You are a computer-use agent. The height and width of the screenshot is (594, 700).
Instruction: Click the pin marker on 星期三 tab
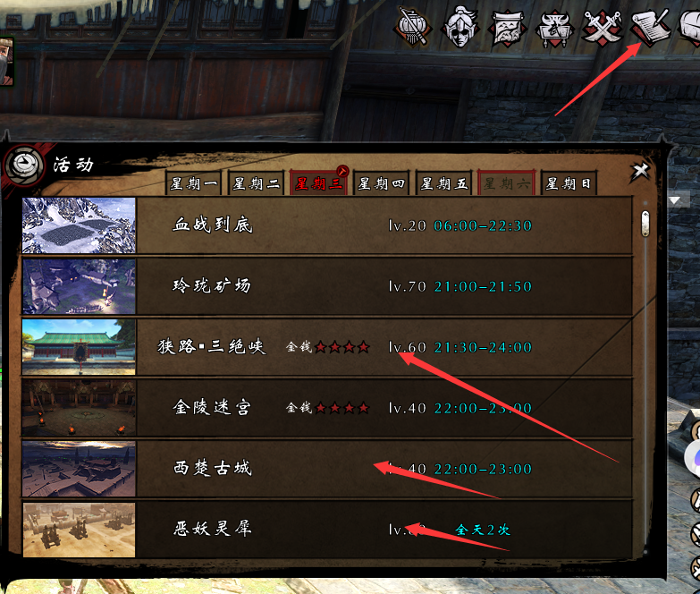tap(342, 172)
